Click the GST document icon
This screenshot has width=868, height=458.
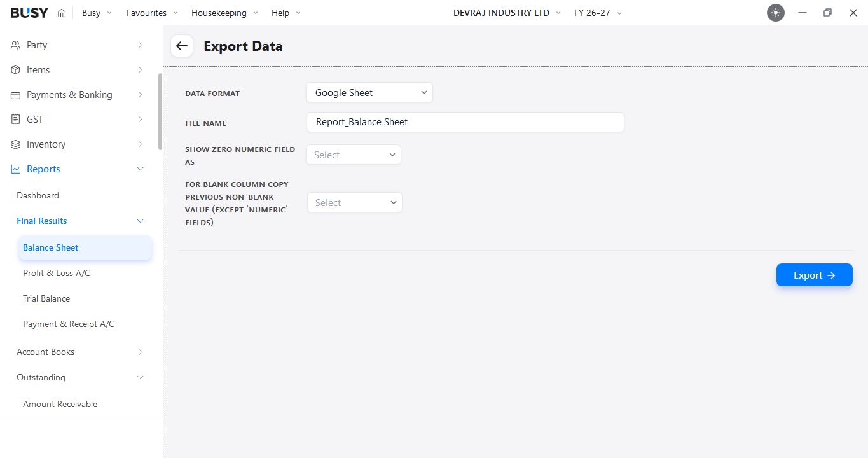pyautogui.click(x=16, y=120)
